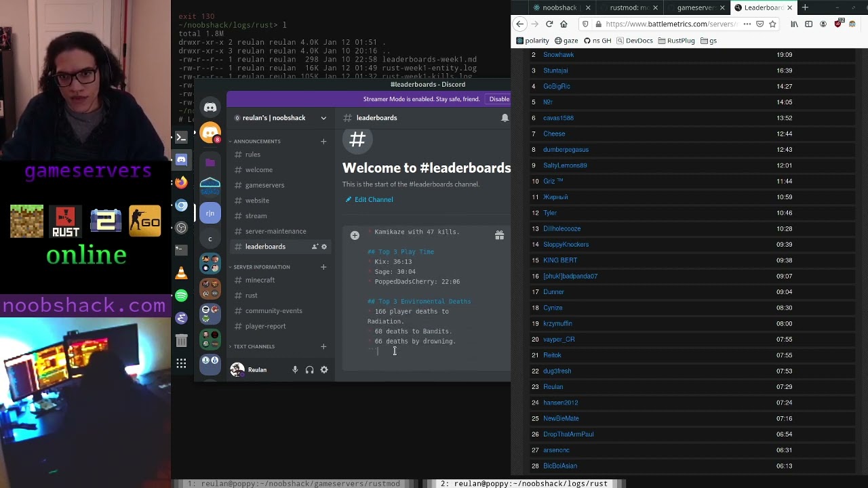Bookmark this page with the star icon
This screenshot has width=868, height=488.
click(x=772, y=24)
